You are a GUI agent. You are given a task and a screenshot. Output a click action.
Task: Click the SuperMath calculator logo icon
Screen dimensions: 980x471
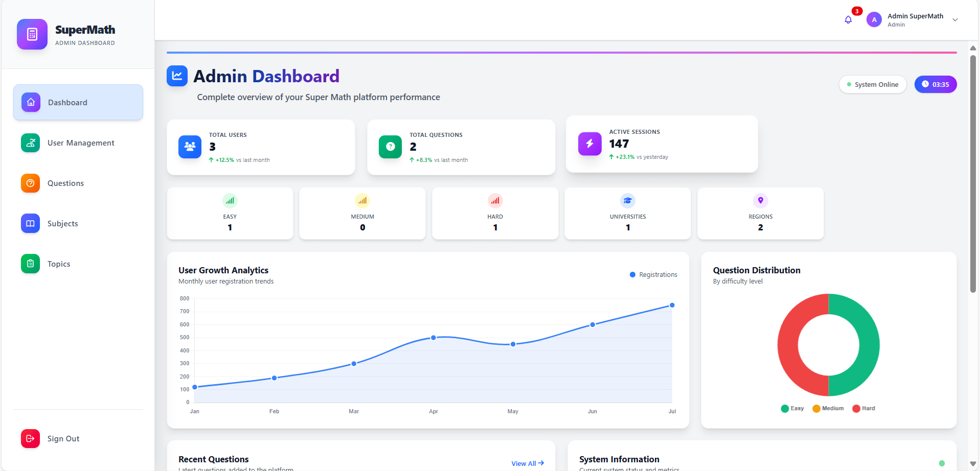32,34
